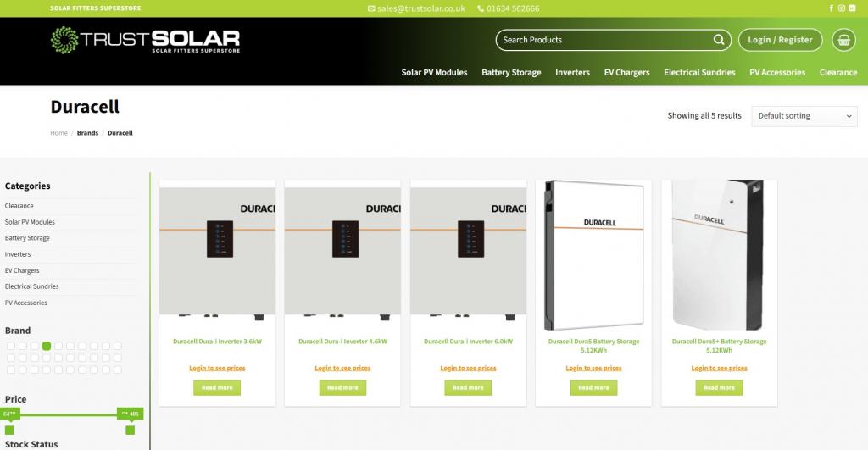Tick the last brand checkbox in bottom row
The image size is (868, 450).
pyautogui.click(x=118, y=369)
